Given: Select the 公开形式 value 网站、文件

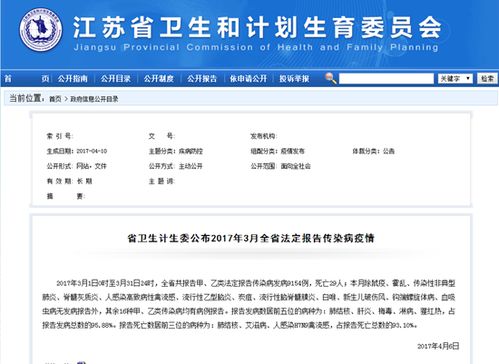Looking at the screenshot, I should 92,166.
